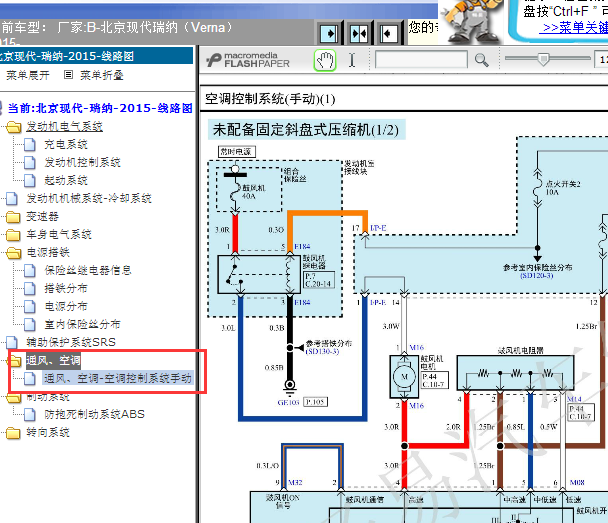Viewport: 608px width, 523px height.
Task: Expand the 转向系统 folder
Action: pos(13,432)
